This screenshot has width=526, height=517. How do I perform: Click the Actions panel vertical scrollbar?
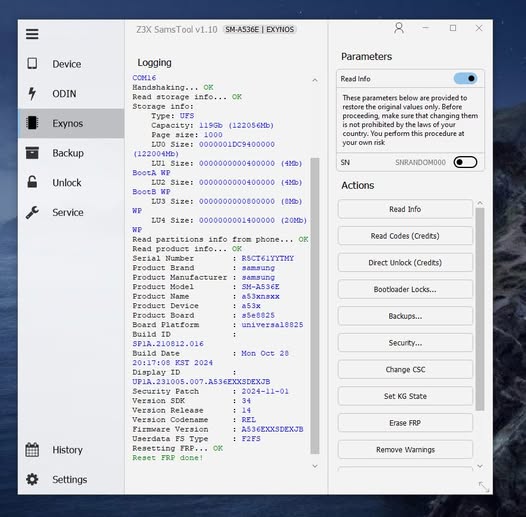click(480, 309)
